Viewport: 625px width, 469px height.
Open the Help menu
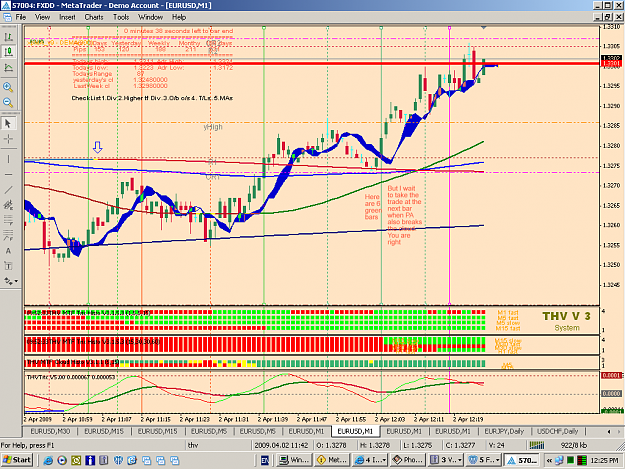point(179,17)
